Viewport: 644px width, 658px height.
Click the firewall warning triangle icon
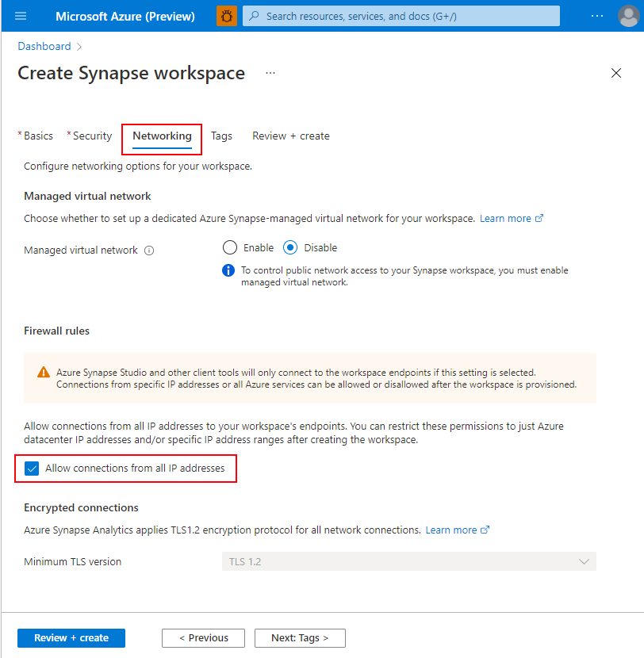(44, 373)
